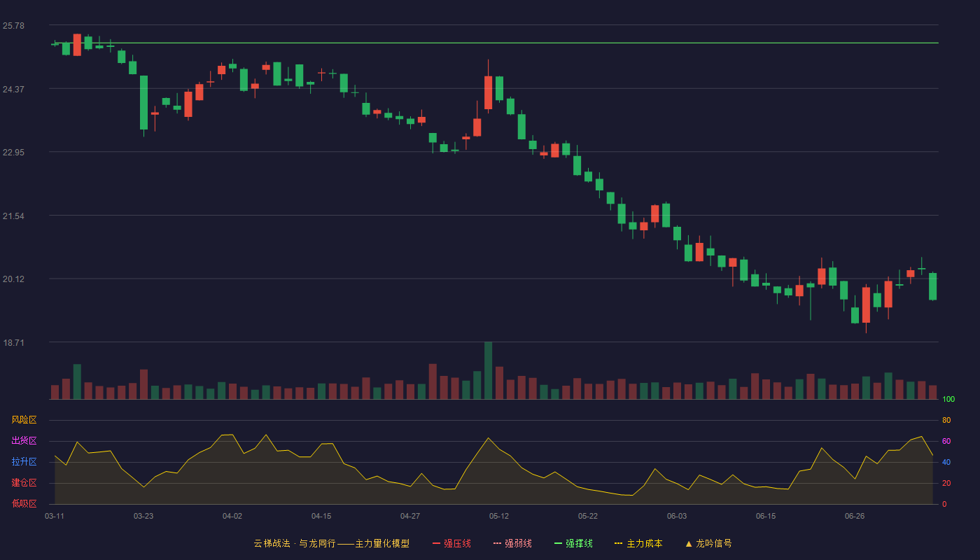Image resolution: width=980 pixels, height=560 pixels.
Task: Click the magenta 60 indicator axis value
Action: coord(946,441)
